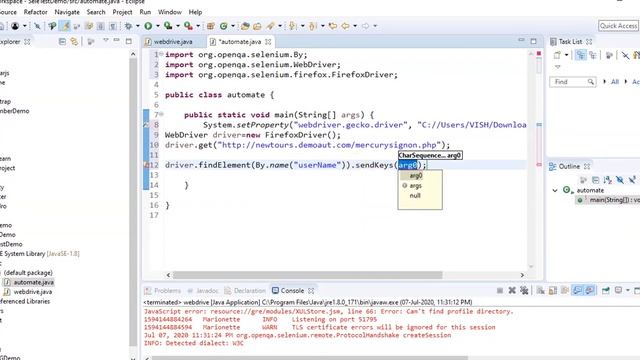
Task: Click Remove All Terminated Launches icon
Action: point(524,290)
